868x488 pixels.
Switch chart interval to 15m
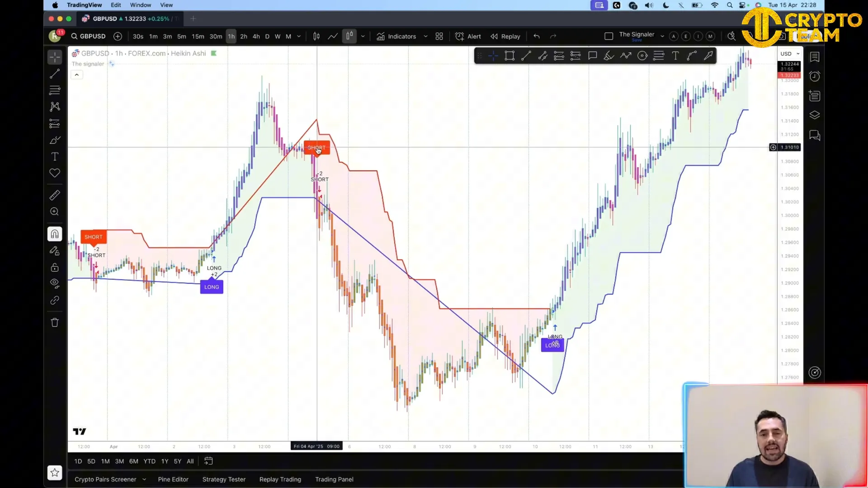198,36
